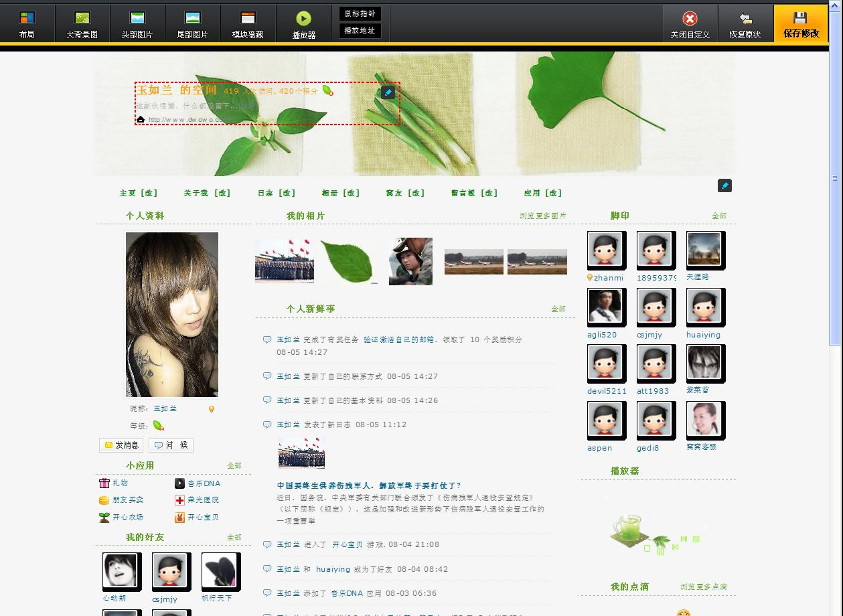Click 全部 link in 个人新鲜事 section
This screenshot has width=843, height=616.
point(558,309)
